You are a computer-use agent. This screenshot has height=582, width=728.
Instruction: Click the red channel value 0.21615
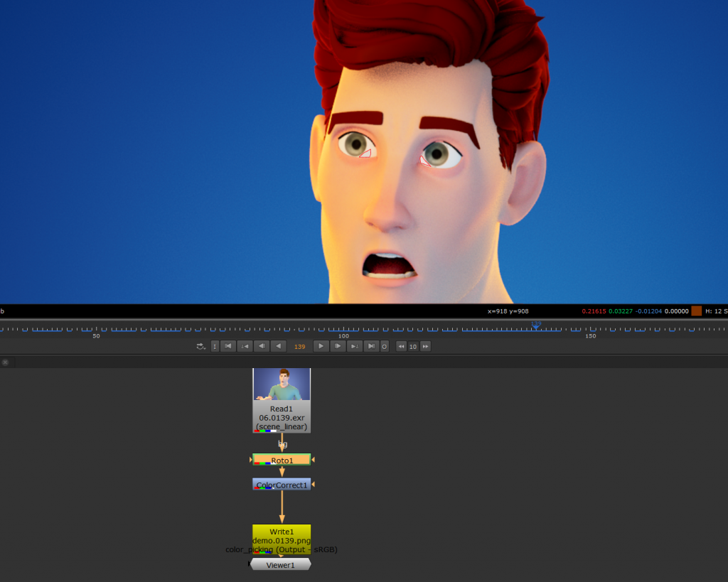pyautogui.click(x=594, y=311)
